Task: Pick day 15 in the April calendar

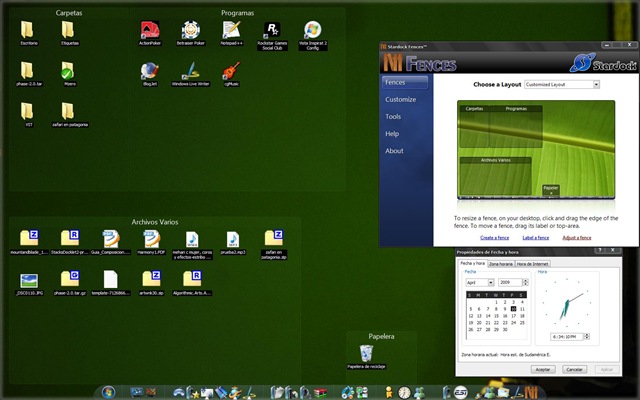Action: [x=496, y=316]
